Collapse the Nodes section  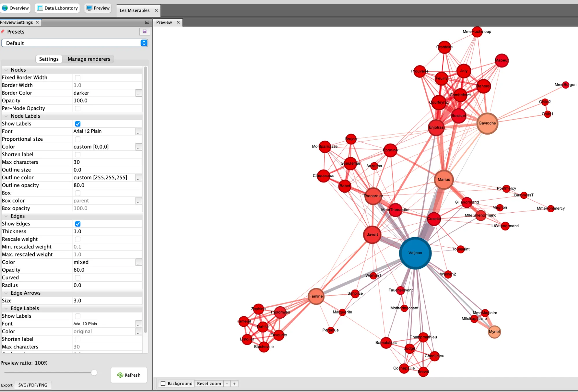point(6,70)
